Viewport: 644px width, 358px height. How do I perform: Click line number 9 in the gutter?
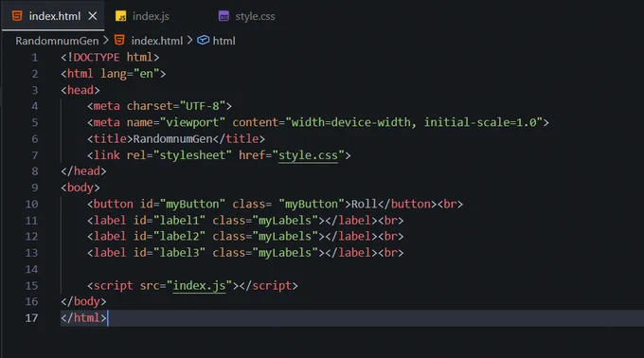tap(34, 188)
